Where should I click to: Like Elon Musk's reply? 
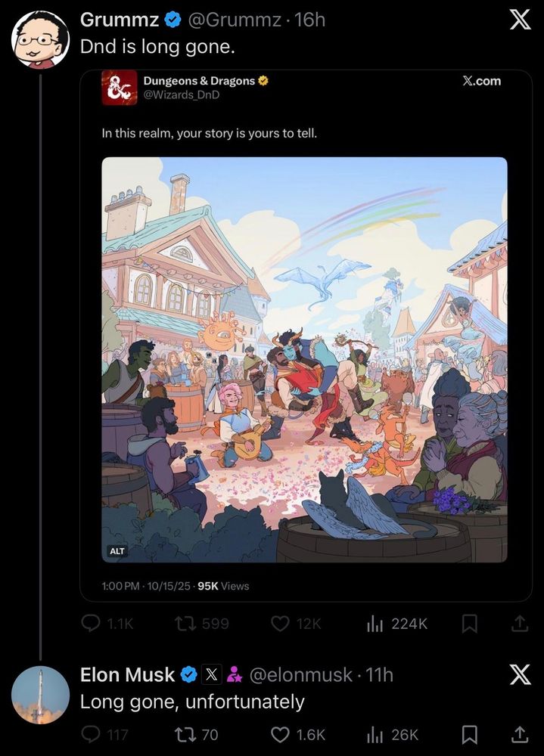(281, 734)
